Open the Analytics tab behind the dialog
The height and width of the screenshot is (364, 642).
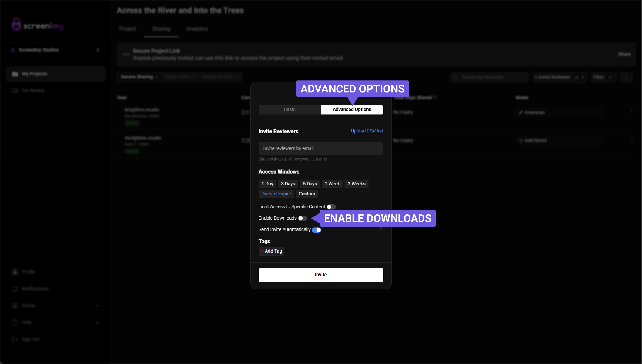click(x=197, y=29)
